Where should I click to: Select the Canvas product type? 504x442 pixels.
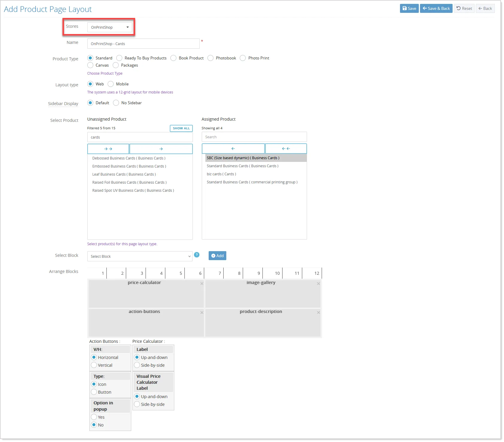(90, 65)
